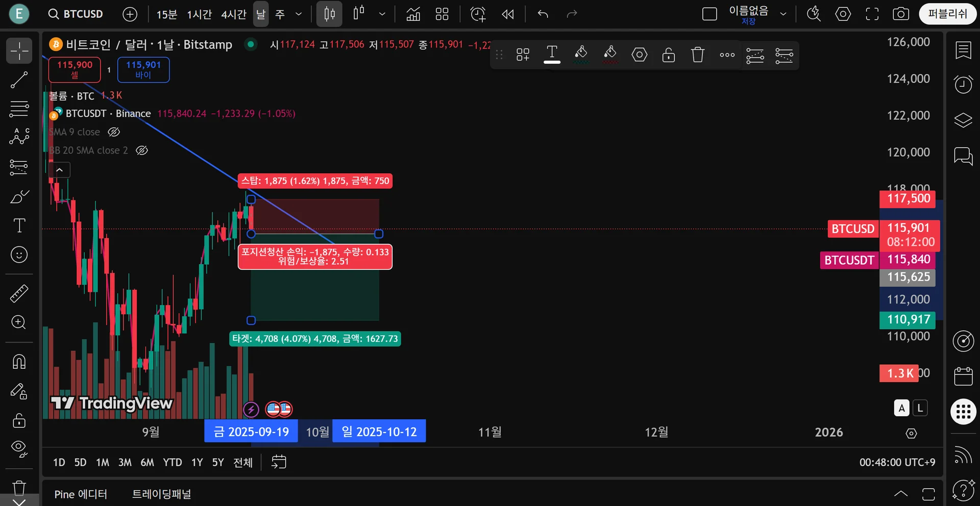
Task: Select the 주 weekly timeframe
Action: tap(280, 14)
